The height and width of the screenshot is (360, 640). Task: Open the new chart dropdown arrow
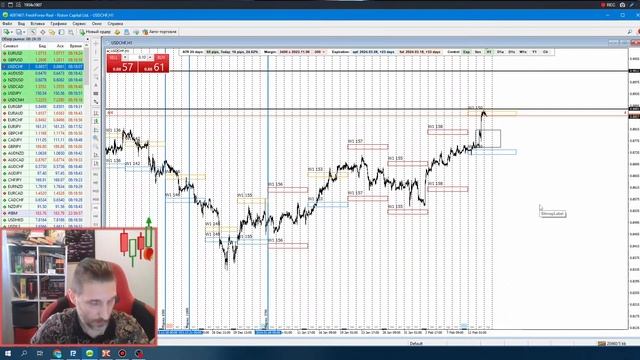[11, 32]
